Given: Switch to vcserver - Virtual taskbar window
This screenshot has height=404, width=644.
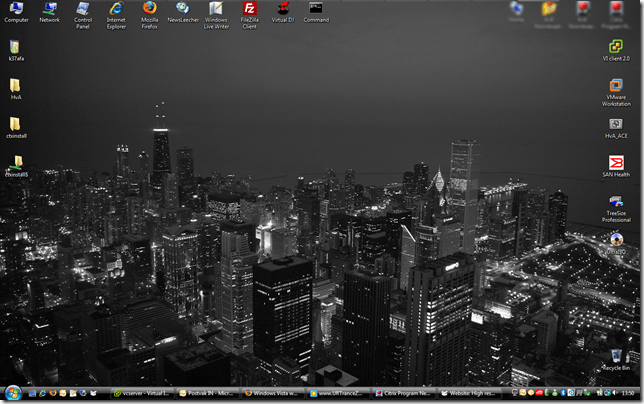Looking at the screenshot, I should (x=143, y=393).
